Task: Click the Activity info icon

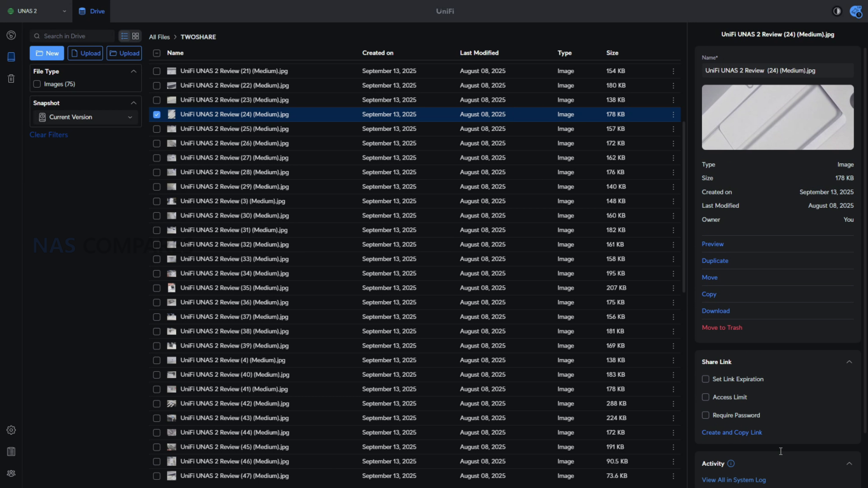Action: pos(731,464)
